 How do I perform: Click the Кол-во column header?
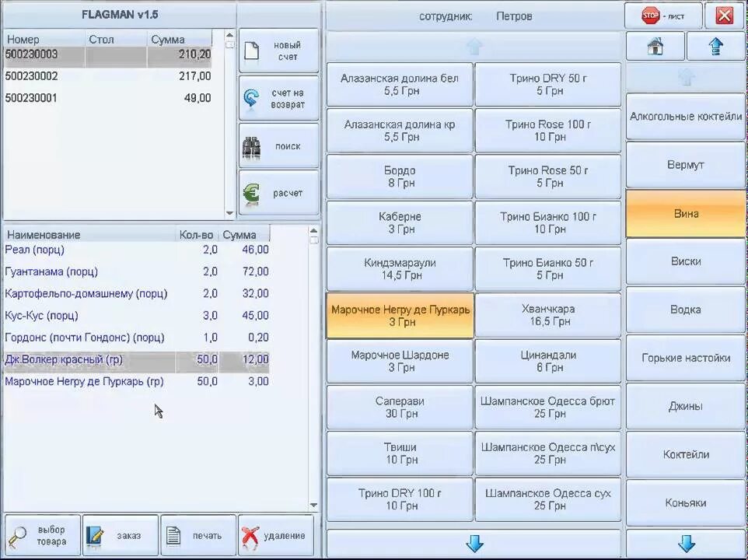[x=197, y=235]
